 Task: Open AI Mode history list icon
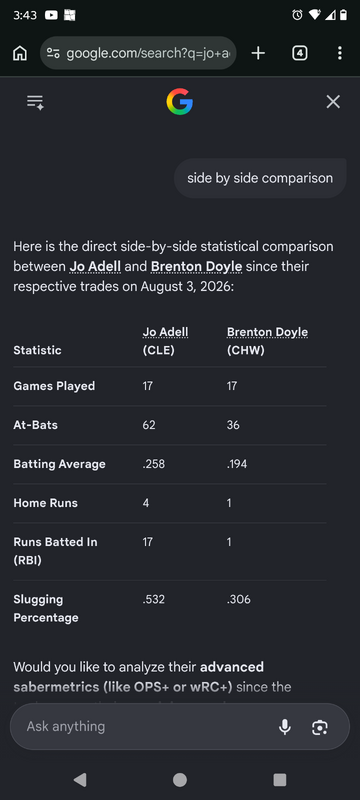click(35, 102)
